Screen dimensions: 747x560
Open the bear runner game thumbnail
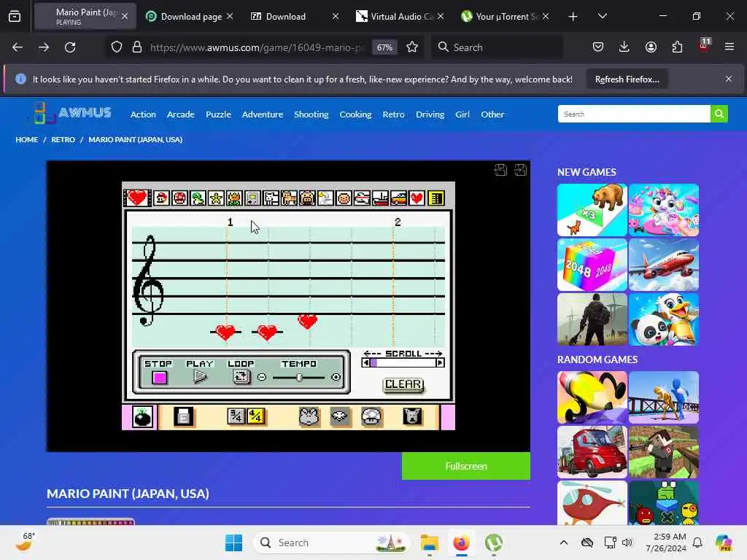(592, 210)
